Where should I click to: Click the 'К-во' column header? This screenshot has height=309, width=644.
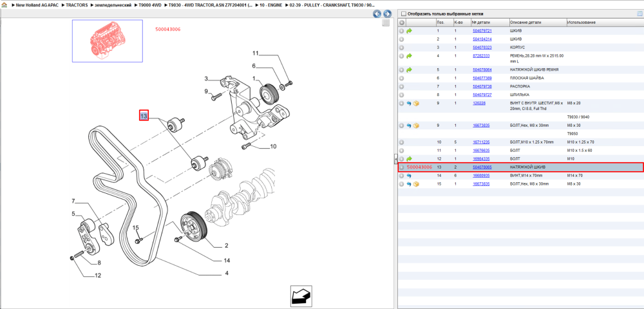click(x=462, y=23)
